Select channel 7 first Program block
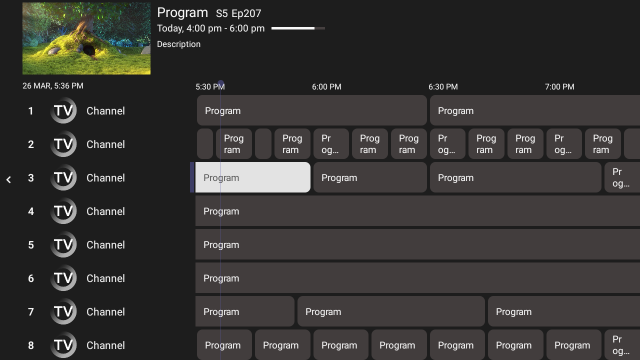Viewport: 640px width, 360px height. pyautogui.click(x=245, y=311)
